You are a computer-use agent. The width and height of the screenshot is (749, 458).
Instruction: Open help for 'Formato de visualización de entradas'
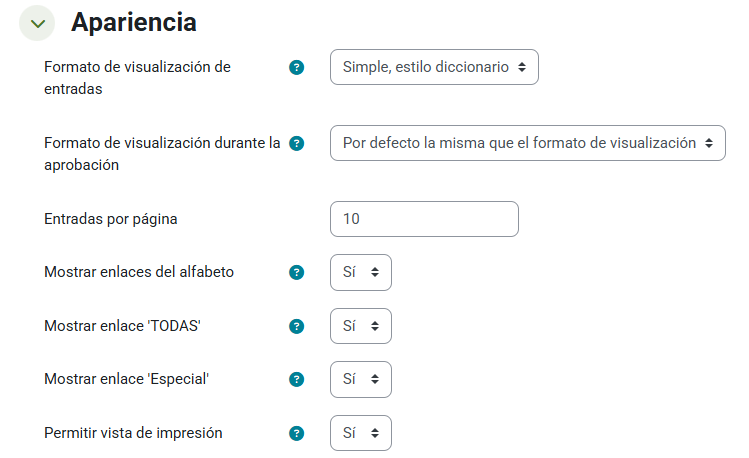(296, 68)
